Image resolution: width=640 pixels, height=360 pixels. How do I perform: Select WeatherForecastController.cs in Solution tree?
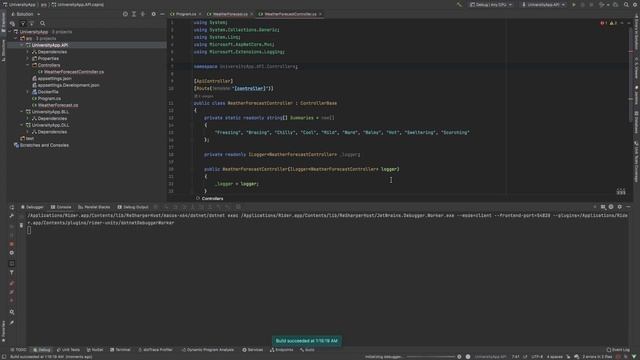pos(71,72)
